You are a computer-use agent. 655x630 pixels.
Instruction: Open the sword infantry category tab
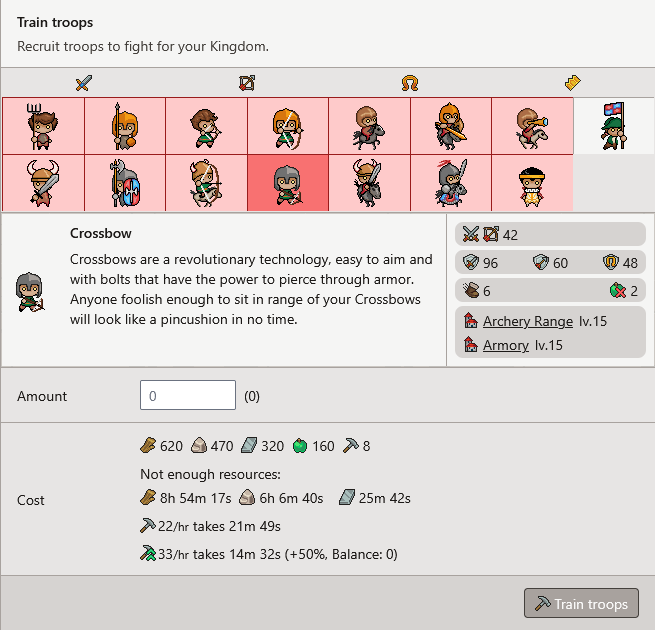(x=84, y=83)
